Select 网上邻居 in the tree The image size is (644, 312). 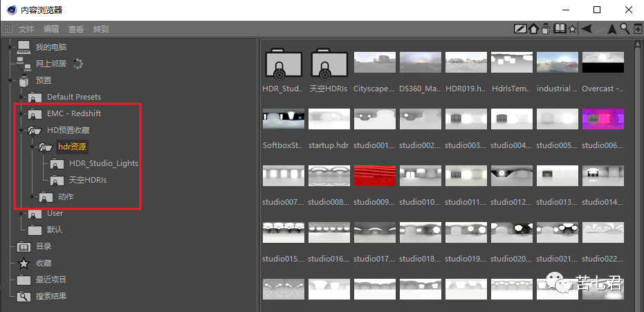point(51,64)
